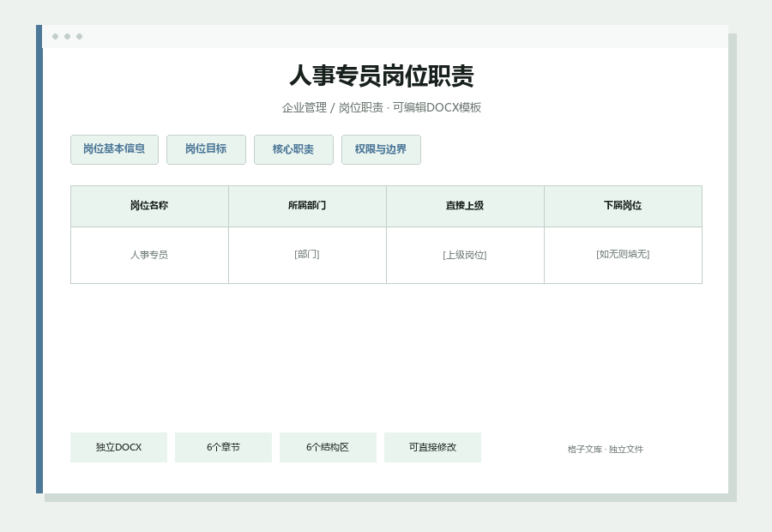772x532 pixels.
Task: Click the 岗位名称 column header
Action: [x=149, y=206]
